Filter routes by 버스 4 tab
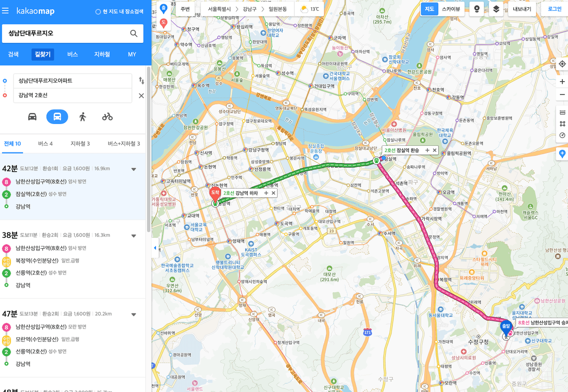The height and width of the screenshot is (392, 568). (45, 144)
